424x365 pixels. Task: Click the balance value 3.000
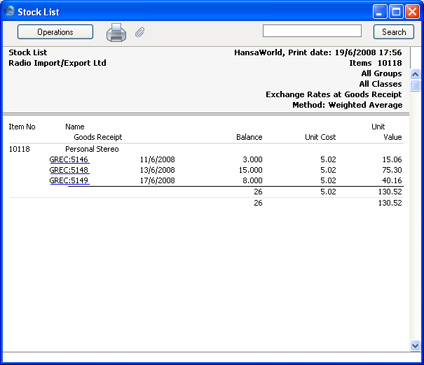[252, 159]
